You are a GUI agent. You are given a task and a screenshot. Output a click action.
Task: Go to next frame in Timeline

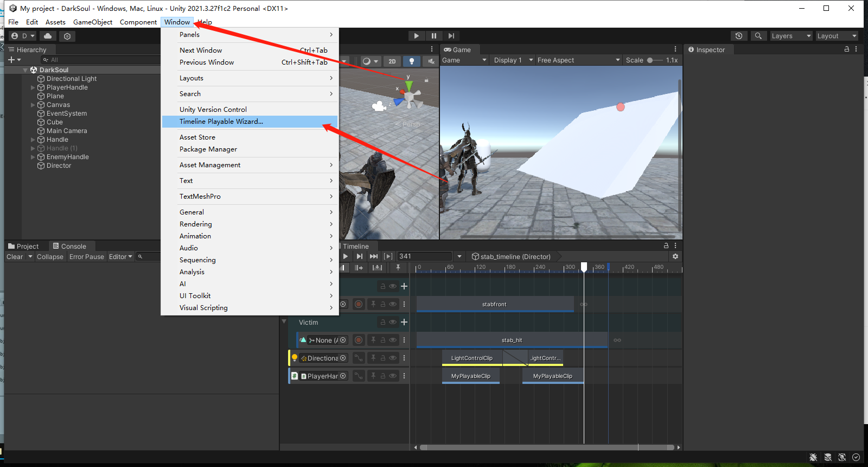359,256
